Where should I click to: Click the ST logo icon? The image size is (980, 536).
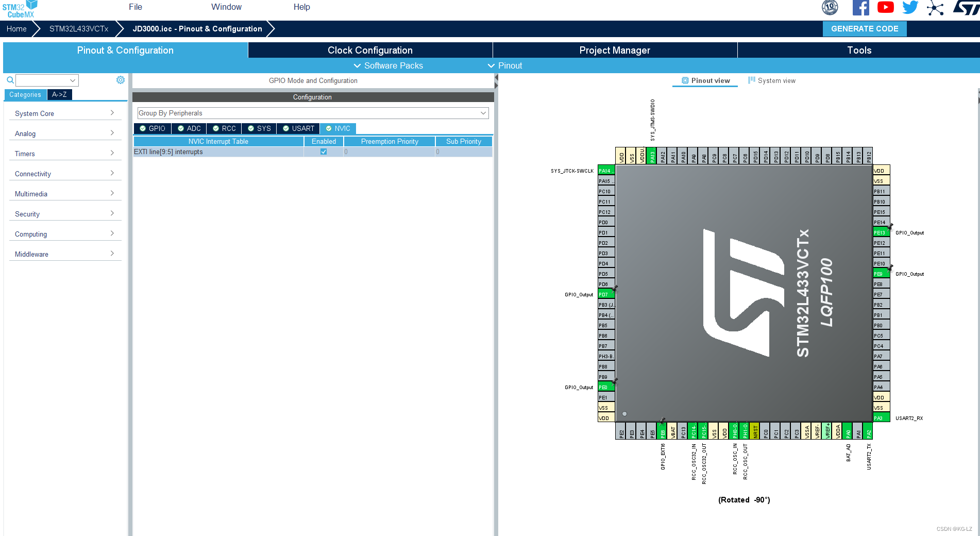(966, 7)
